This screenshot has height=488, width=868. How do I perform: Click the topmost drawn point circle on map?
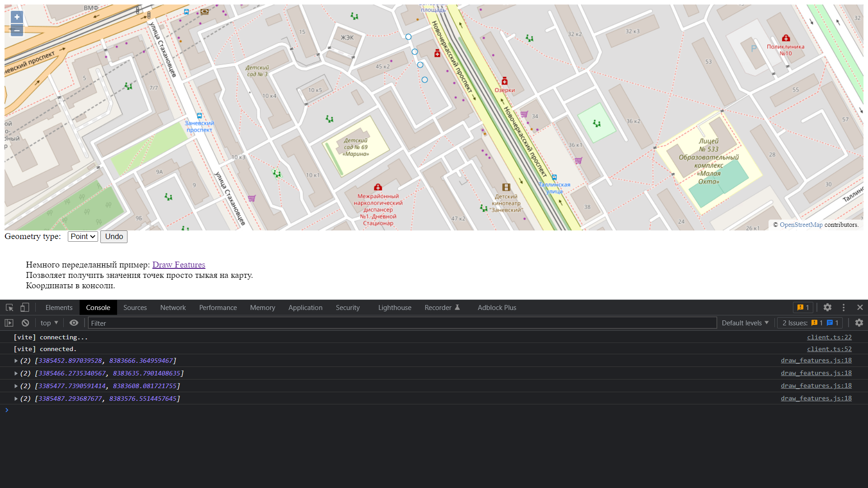[408, 37]
